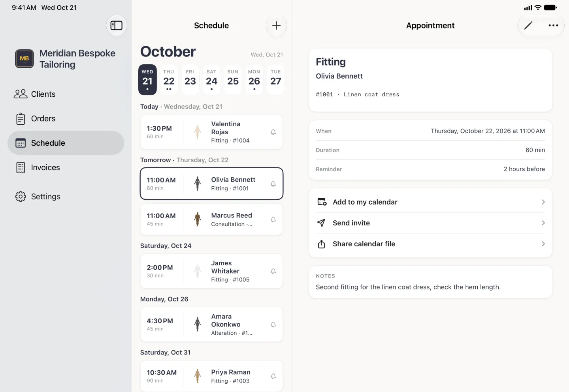Open Settings in the sidebar
Image resolution: width=569 pixels, height=392 pixels.
pos(66,197)
